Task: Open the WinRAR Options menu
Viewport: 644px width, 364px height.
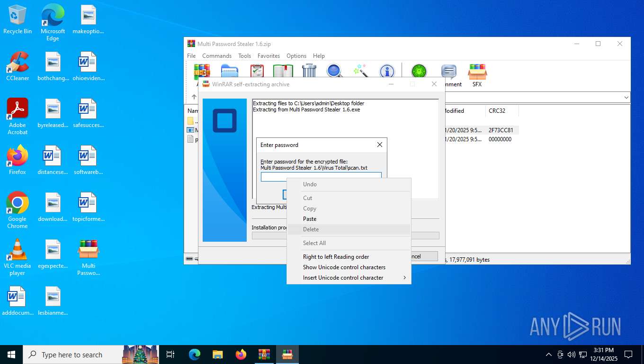Action: coord(296,56)
